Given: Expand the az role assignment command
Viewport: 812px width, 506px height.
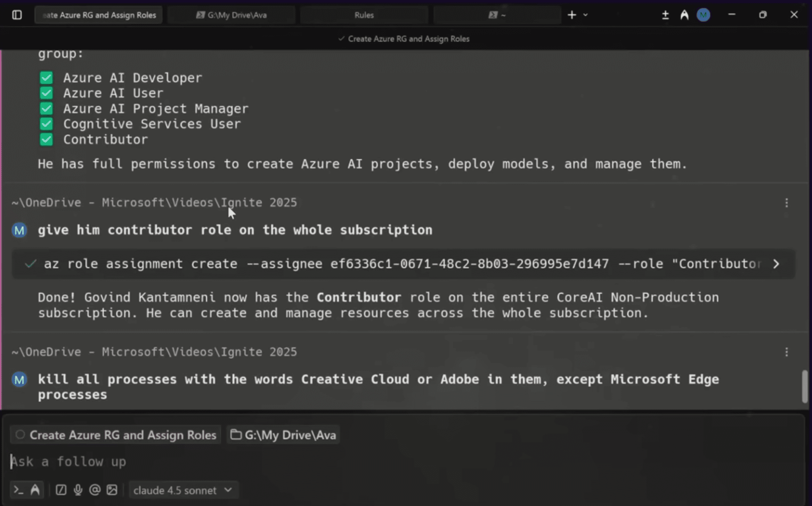Looking at the screenshot, I should tap(776, 264).
